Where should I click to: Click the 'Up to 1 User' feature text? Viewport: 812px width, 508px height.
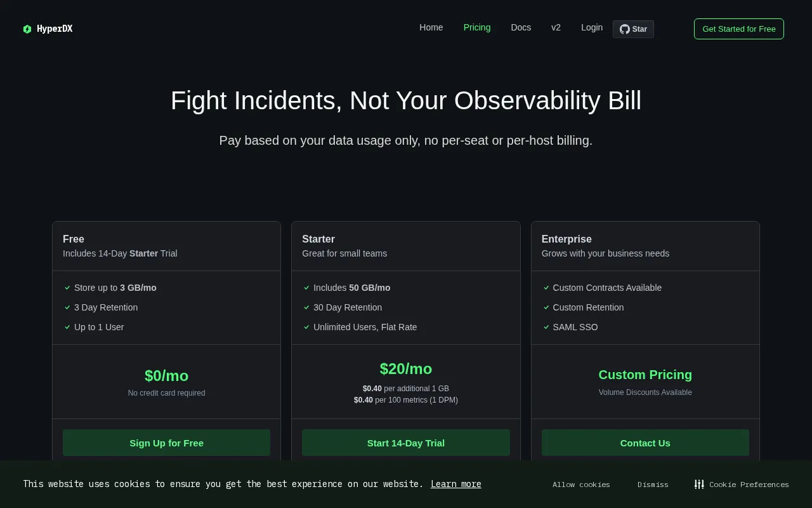pyautogui.click(x=99, y=327)
